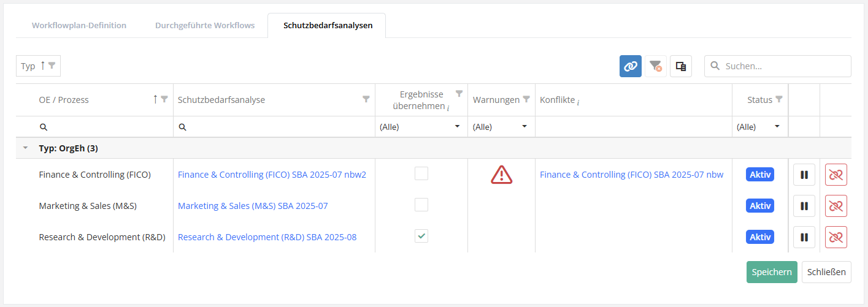Click the red warning triangle icon

501,175
